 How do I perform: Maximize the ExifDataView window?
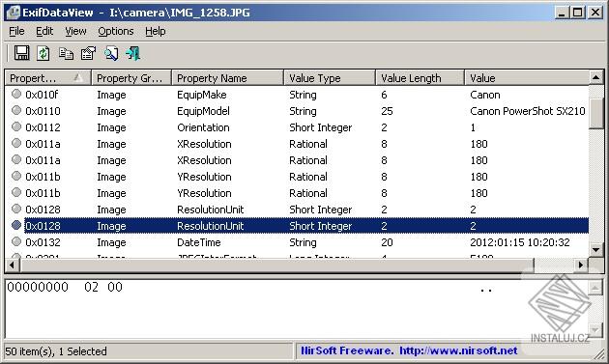[577, 13]
